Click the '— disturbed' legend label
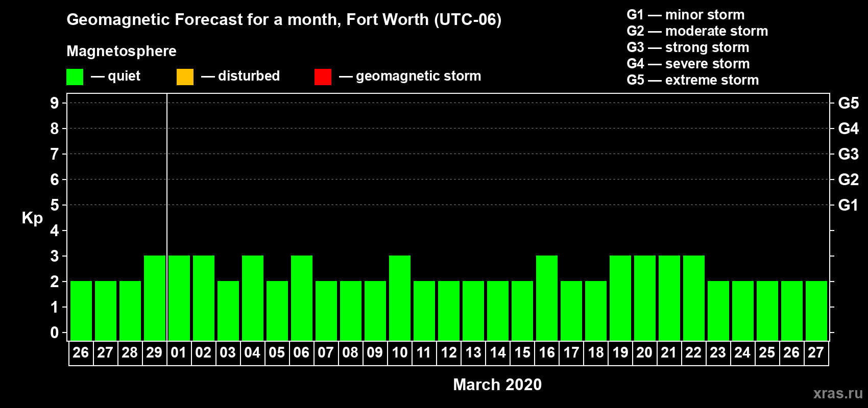 tap(240, 76)
